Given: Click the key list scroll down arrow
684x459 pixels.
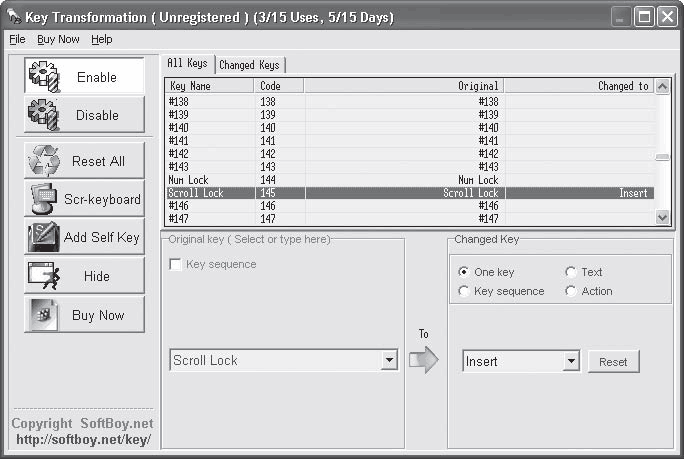Looking at the screenshot, I should point(662,217).
